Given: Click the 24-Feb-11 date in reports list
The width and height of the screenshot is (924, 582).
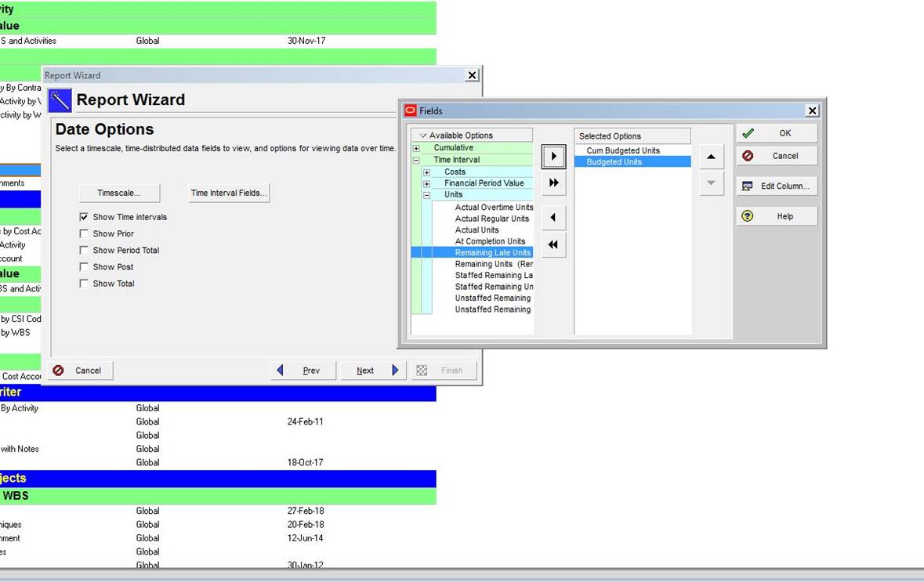Looking at the screenshot, I should [305, 421].
